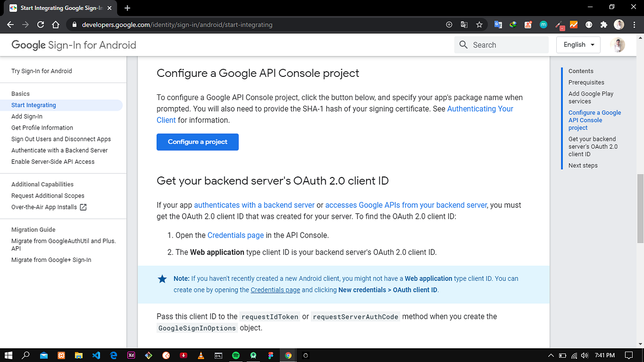This screenshot has height=362, width=644.
Task: Open the Internet Download Manager extension
Action: tap(513, 24)
